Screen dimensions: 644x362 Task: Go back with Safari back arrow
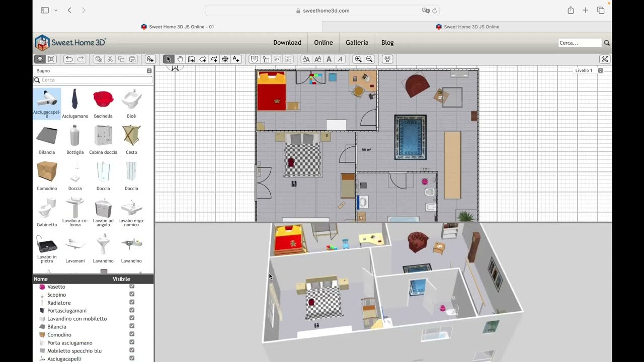[x=69, y=11]
